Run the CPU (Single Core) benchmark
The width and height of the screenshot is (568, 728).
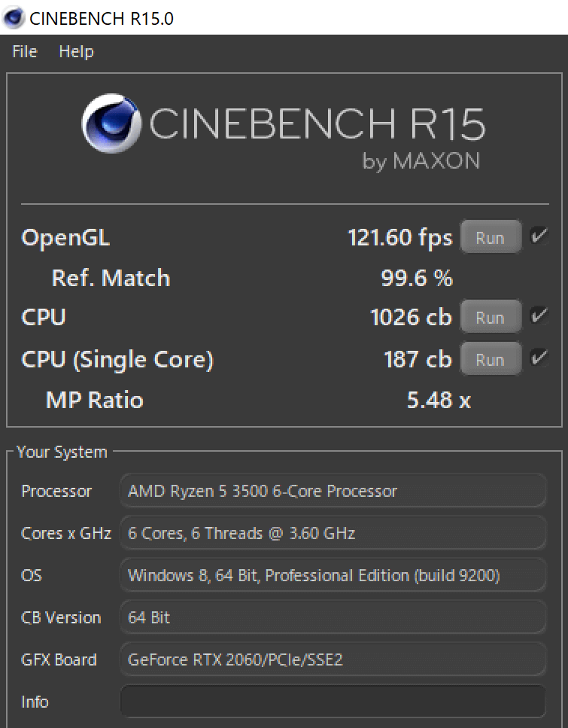(x=490, y=359)
